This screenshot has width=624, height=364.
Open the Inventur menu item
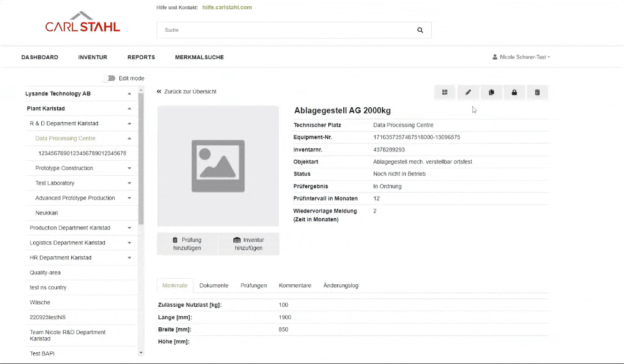tap(92, 57)
